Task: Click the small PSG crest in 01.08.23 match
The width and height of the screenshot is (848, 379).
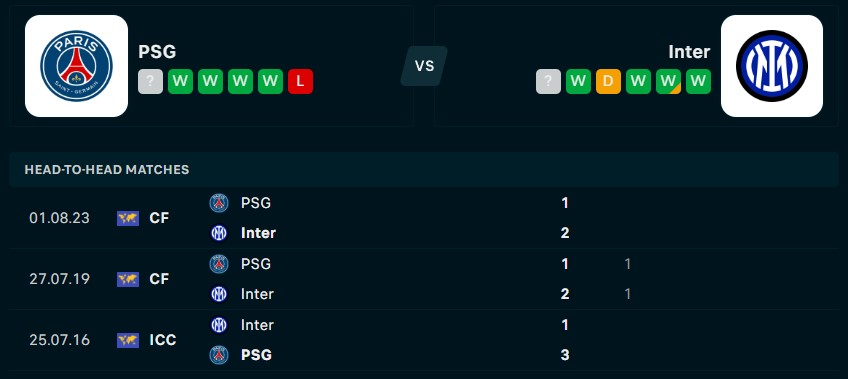Action: (x=219, y=203)
